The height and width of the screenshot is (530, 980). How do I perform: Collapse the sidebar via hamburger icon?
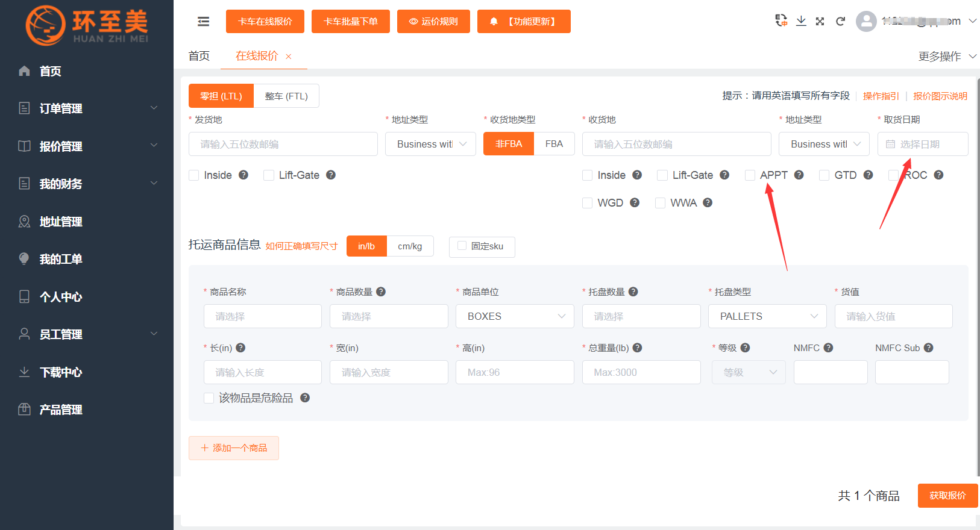[204, 22]
